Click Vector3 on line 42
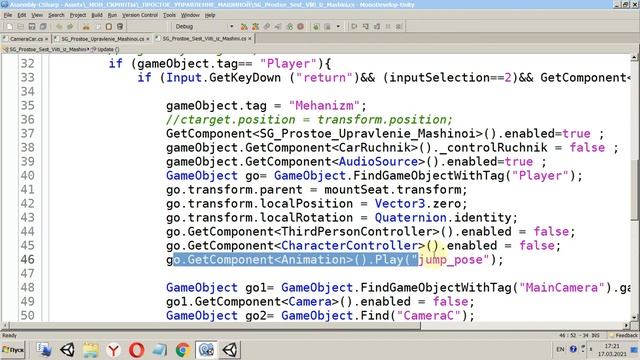 tap(400, 204)
